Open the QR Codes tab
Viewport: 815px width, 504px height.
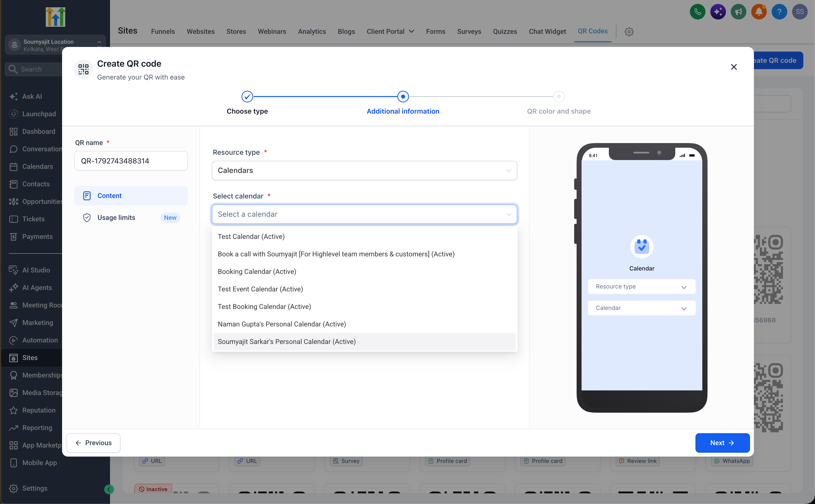593,31
